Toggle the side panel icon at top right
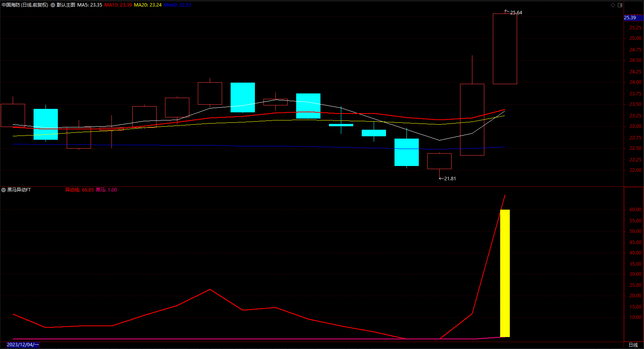644x349 pixels. [x=620, y=5]
